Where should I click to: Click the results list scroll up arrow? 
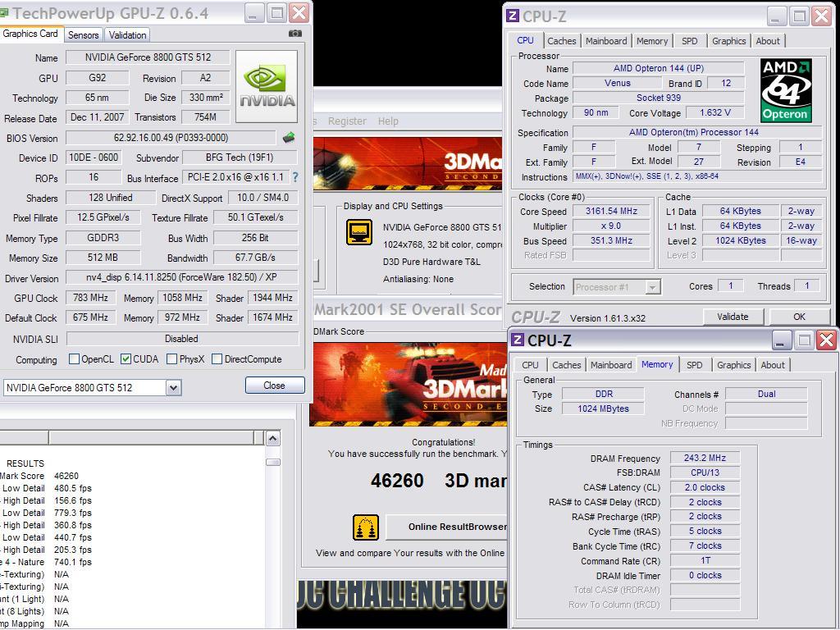(272, 439)
